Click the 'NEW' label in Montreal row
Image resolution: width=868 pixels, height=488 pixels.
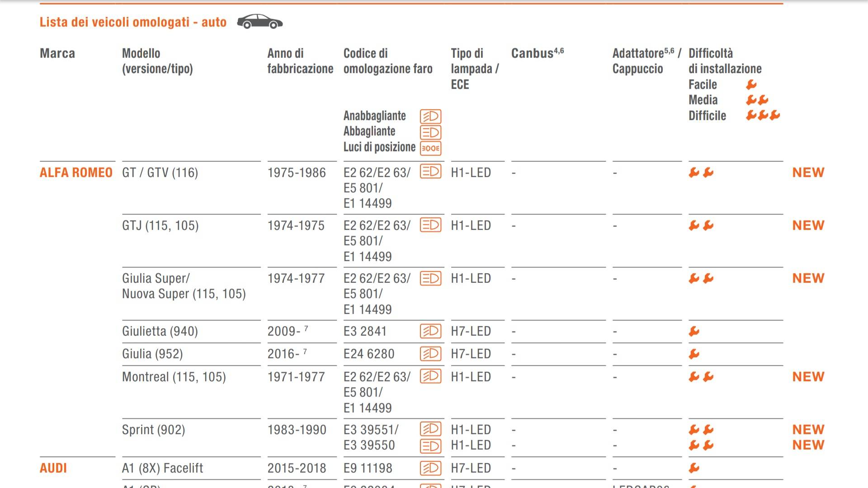tap(808, 377)
